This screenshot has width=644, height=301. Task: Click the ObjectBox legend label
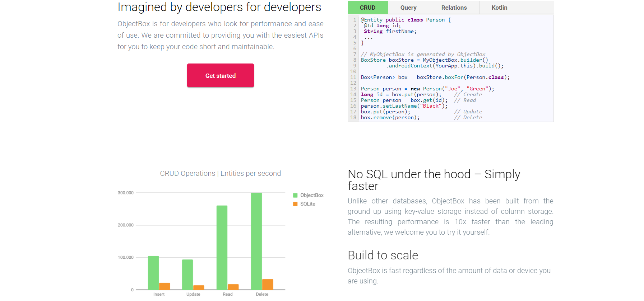point(312,195)
